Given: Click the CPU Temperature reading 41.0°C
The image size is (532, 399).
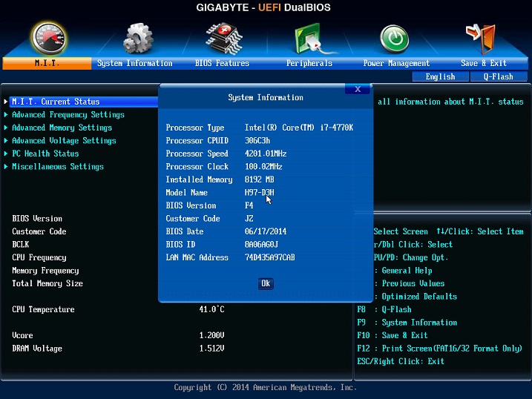Looking at the screenshot, I should pyautogui.click(x=211, y=309).
